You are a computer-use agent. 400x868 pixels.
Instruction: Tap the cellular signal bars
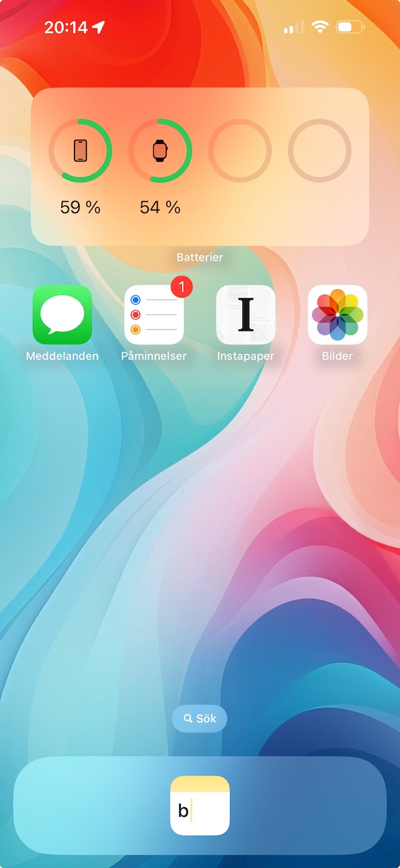pos(294,27)
